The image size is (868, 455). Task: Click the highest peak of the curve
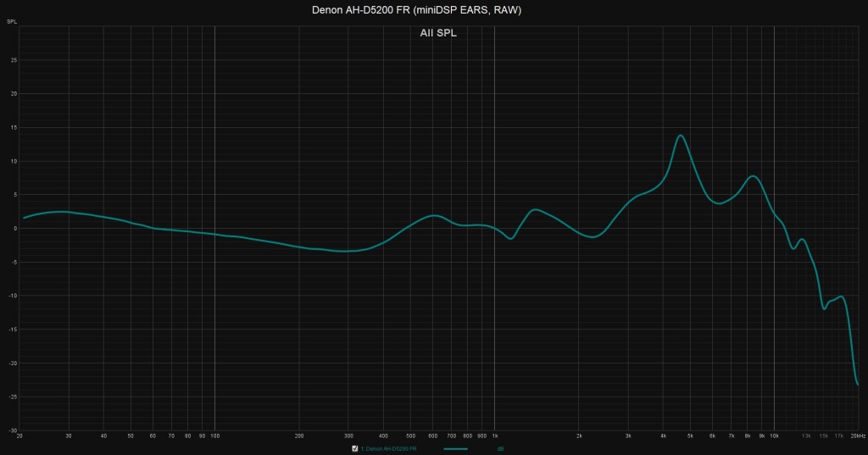(x=680, y=136)
